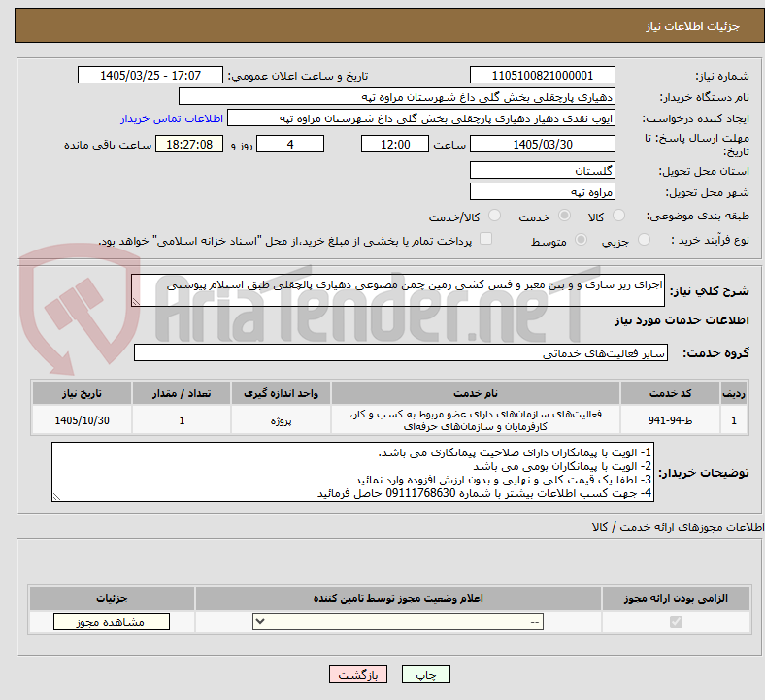Click the announcement date field 1405/03/25 - 17:07

[x=150, y=76]
